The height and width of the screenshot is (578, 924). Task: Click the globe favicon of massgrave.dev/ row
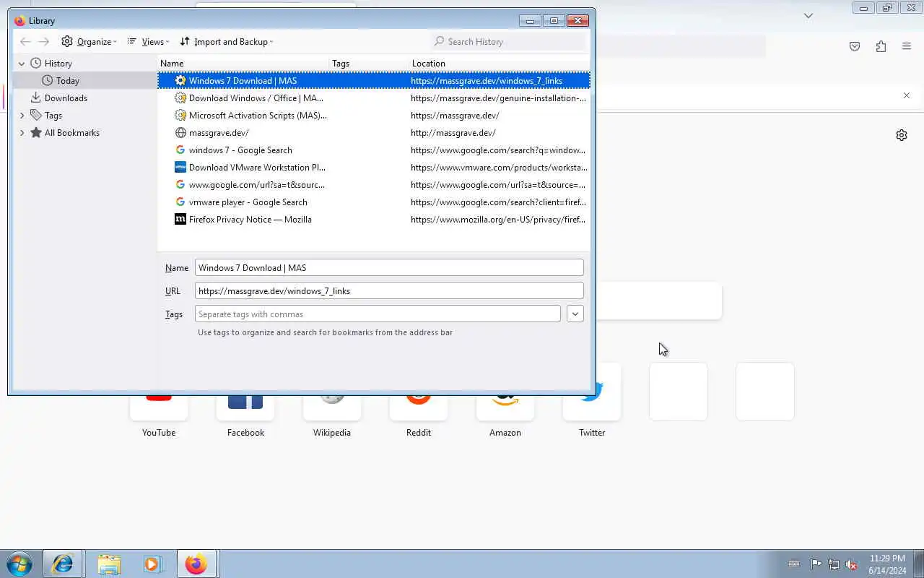180,133
